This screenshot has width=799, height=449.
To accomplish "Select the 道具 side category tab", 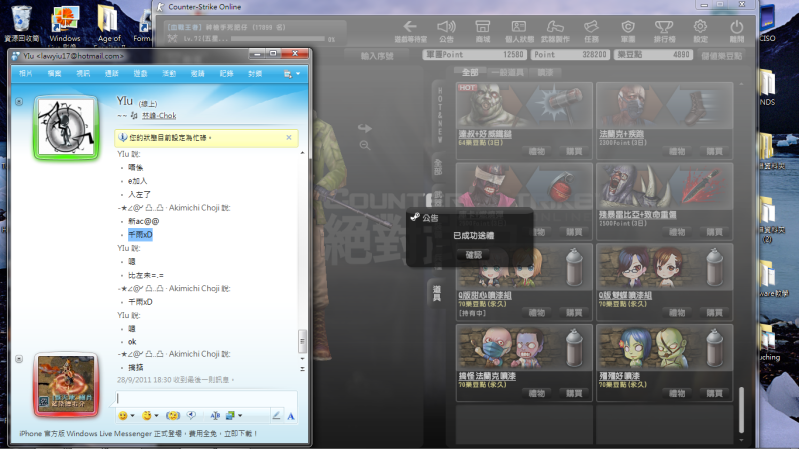I will point(437,294).
